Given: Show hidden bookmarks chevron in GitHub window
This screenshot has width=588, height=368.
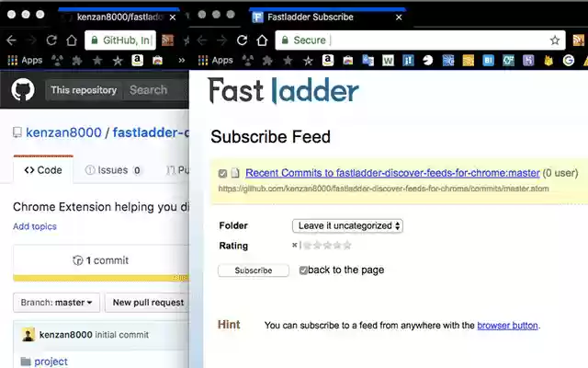Looking at the screenshot, I should click(182, 60).
